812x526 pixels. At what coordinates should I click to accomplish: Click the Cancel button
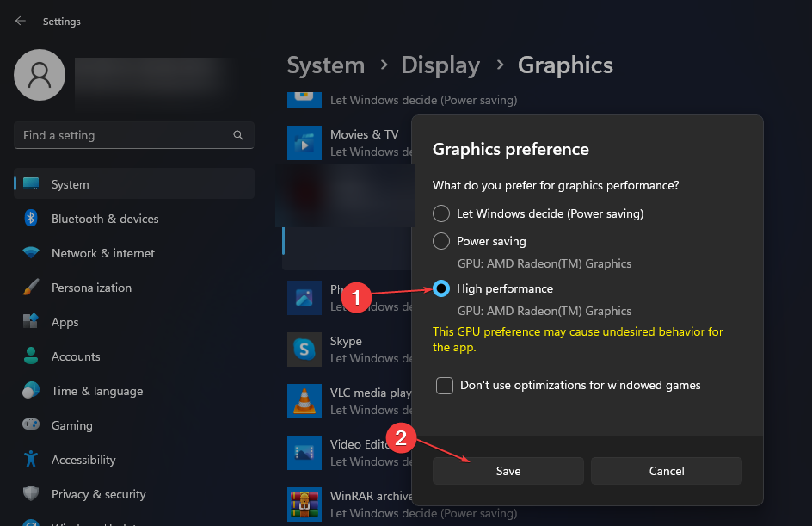point(666,471)
